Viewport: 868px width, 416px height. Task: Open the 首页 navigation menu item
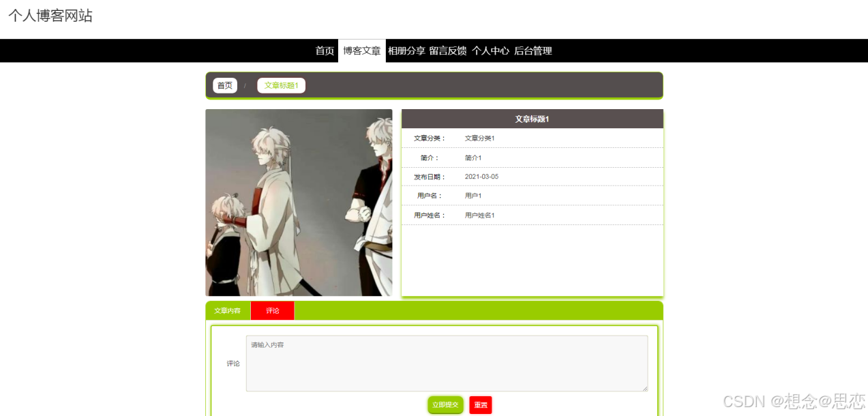(x=325, y=50)
